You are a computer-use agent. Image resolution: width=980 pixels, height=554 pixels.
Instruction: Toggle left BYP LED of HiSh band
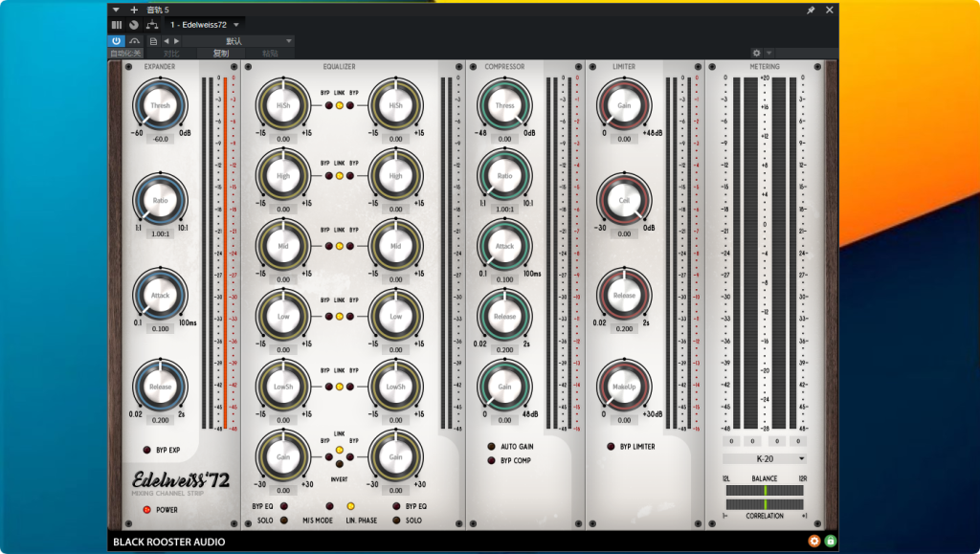[x=329, y=105]
